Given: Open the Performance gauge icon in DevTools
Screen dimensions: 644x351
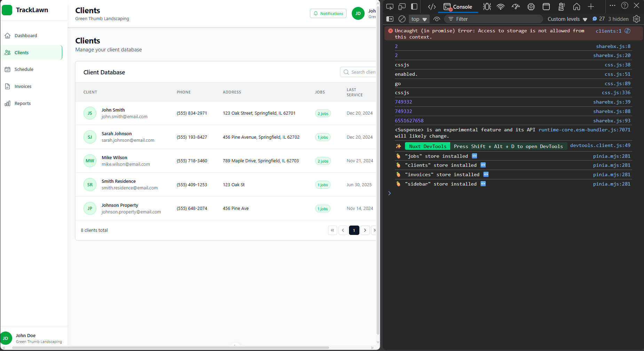Looking at the screenshot, I should pyautogui.click(x=516, y=7).
